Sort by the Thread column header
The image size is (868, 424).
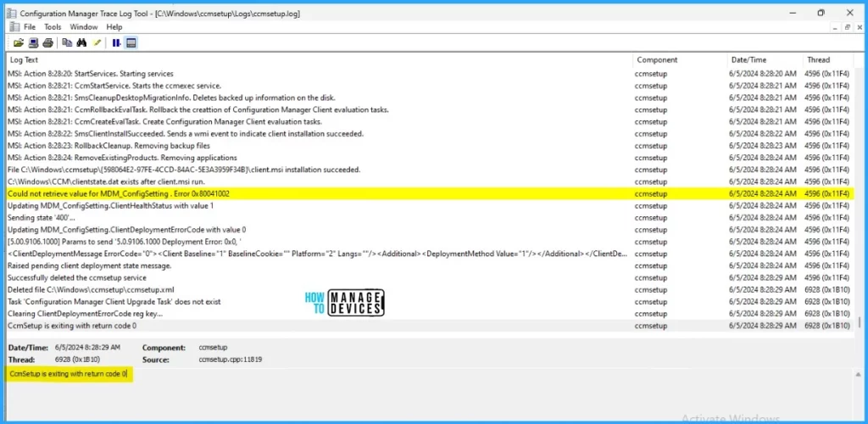[x=829, y=59]
